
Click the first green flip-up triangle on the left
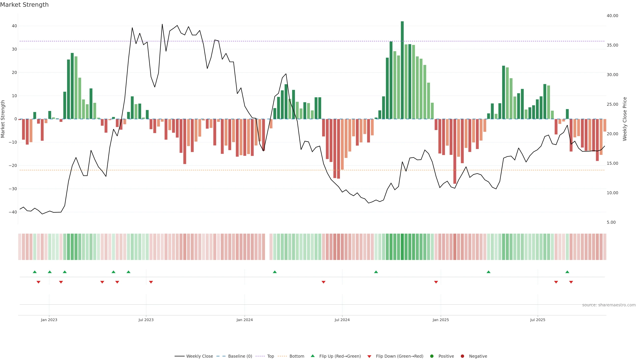tap(35, 272)
